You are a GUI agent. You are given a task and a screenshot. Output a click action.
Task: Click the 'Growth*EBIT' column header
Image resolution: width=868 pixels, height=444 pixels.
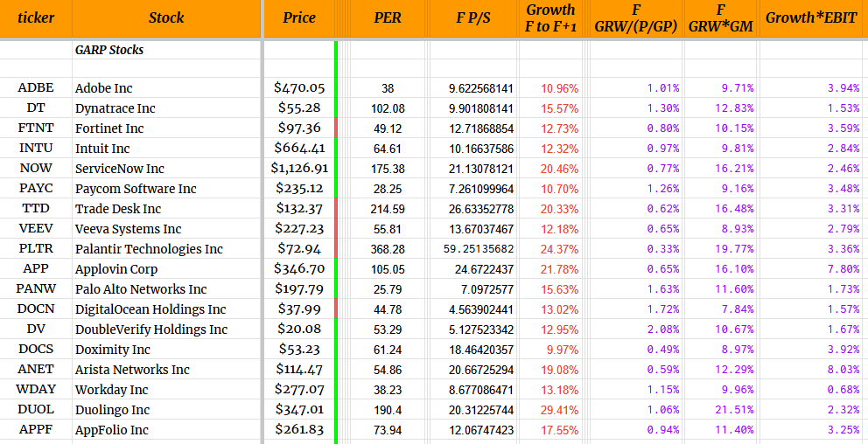(x=812, y=17)
